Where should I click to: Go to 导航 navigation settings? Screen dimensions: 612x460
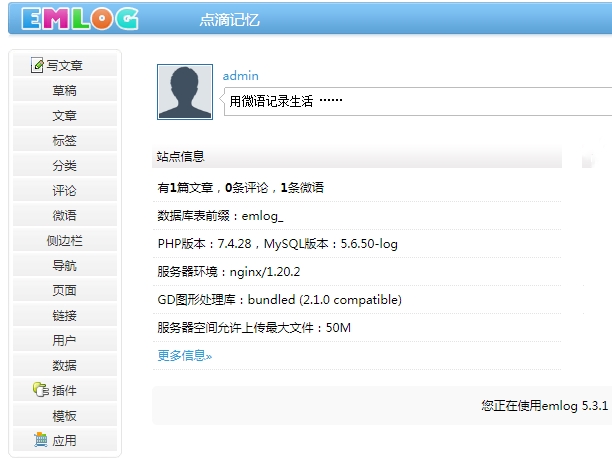click(65, 266)
